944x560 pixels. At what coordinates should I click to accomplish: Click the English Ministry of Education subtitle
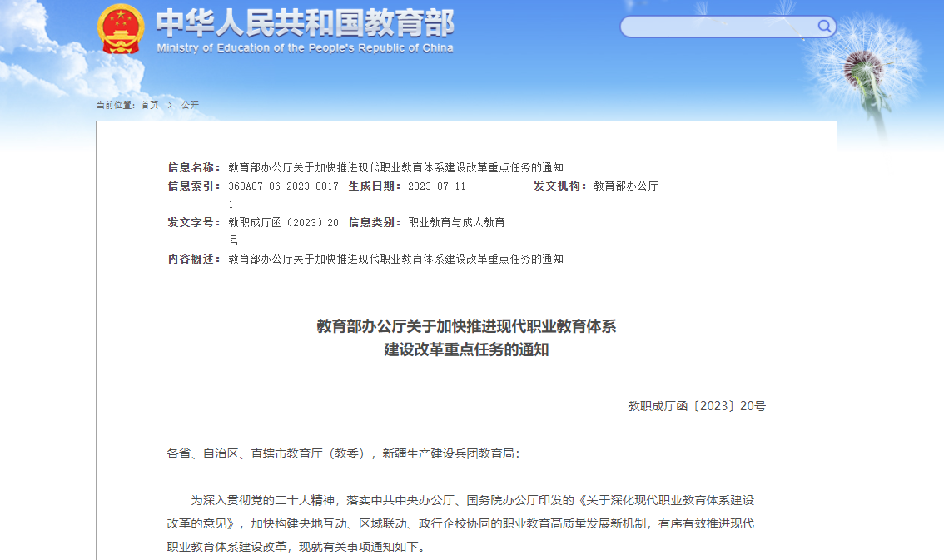click(305, 48)
